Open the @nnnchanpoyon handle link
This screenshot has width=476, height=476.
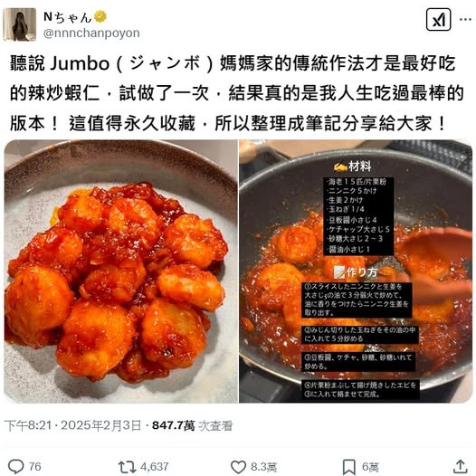pyautogui.click(x=91, y=33)
